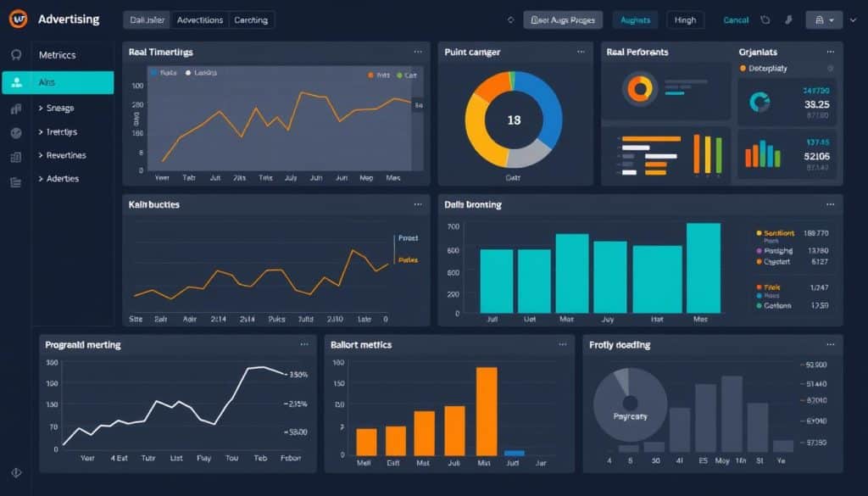The width and height of the screenshot is (868, 496).
Task: Open Ballort metfics panel options menu
Action: [x=563, y=344]
